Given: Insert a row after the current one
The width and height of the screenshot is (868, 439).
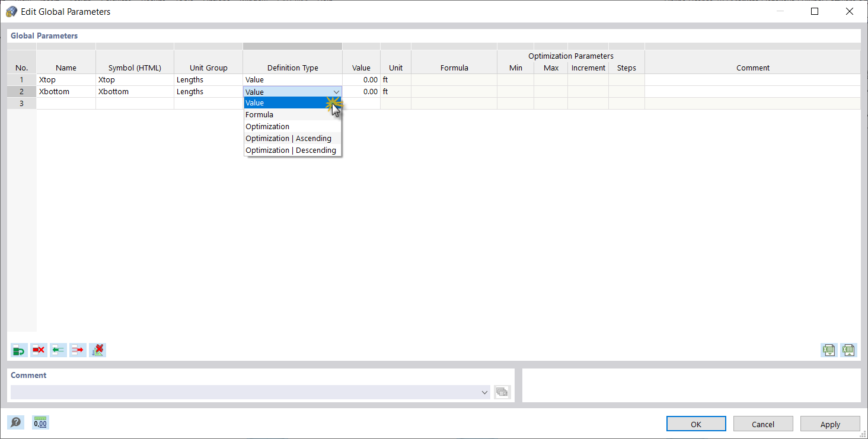Looking at the screenshot, I should click(78, 350).
